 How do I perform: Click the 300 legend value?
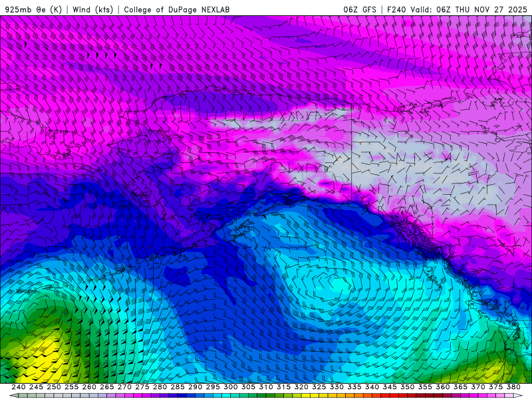coord(230,387)
